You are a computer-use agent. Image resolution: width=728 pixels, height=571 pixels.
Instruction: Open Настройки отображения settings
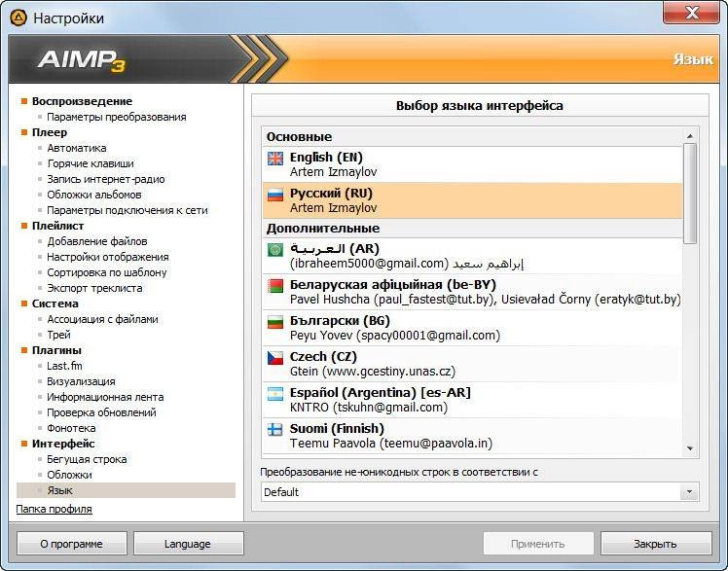tap(108, 257)
